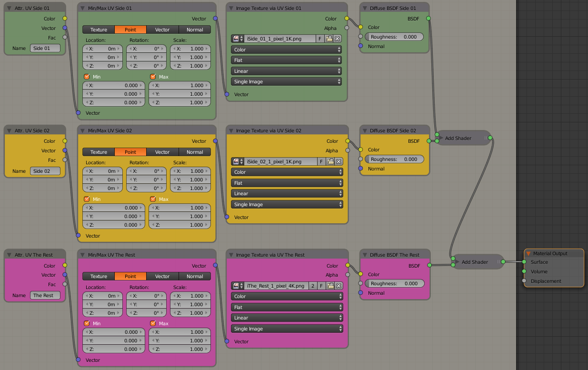Click open-file folder icon in Image Texture Side 01
Screen dimensions: 588x370
pos(329,39)
